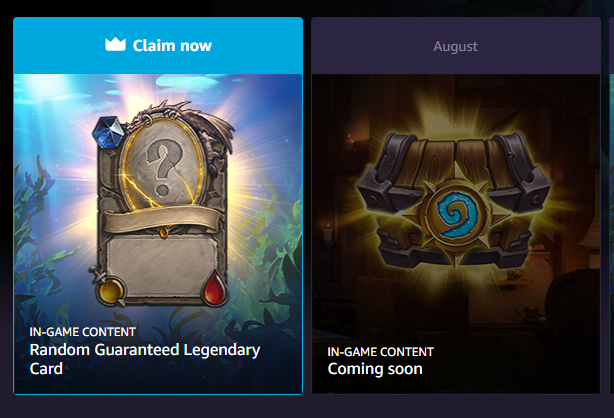Click the question mark portrait on card
This screenshot has height=418, width=614.
[x=164, y=166]
